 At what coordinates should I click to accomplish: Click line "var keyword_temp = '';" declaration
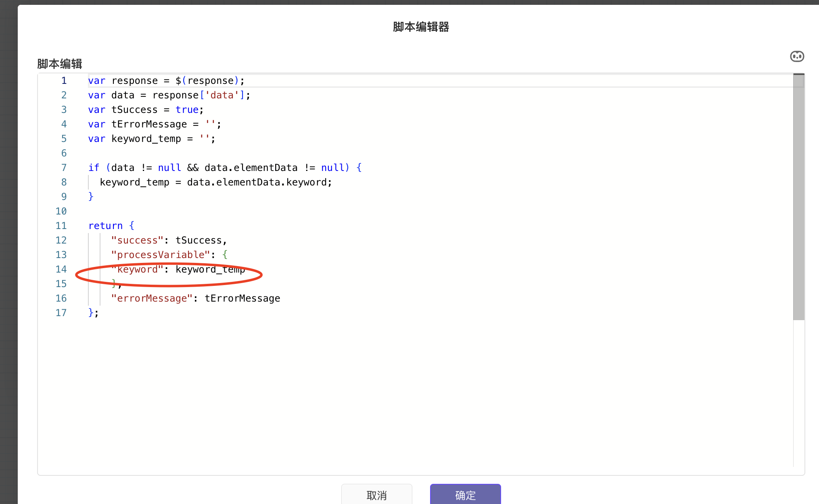pos(152,139)
